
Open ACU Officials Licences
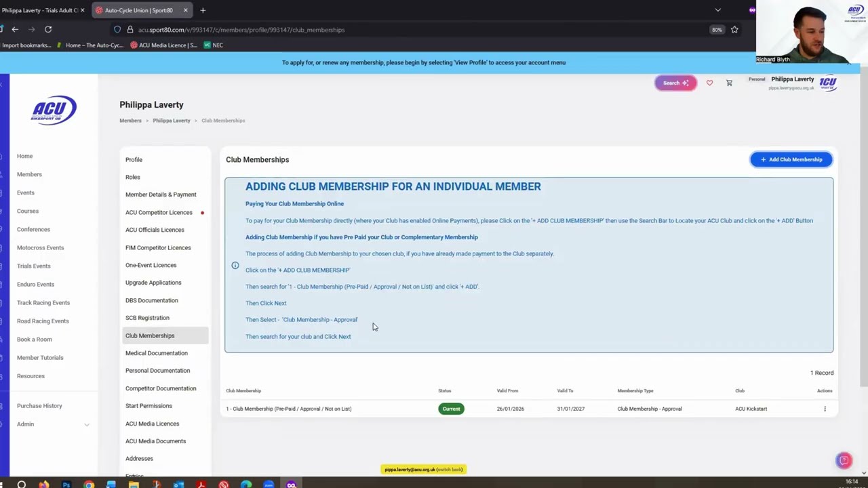(x=155, y=230)
